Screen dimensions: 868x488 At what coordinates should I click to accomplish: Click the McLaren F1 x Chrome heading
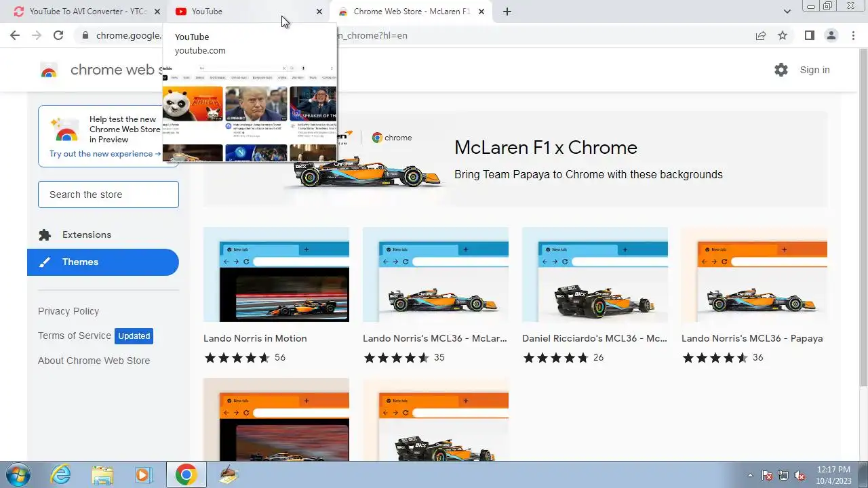click(546, 148)
